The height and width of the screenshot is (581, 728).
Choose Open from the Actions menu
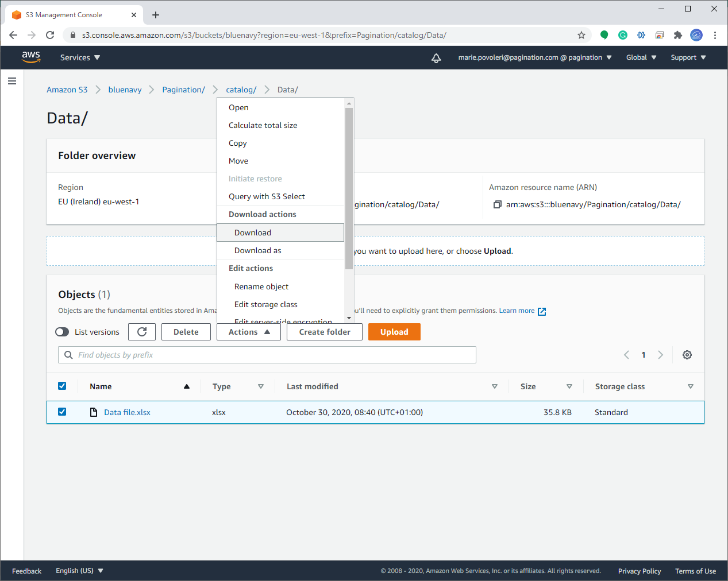[x=280, y=107]
